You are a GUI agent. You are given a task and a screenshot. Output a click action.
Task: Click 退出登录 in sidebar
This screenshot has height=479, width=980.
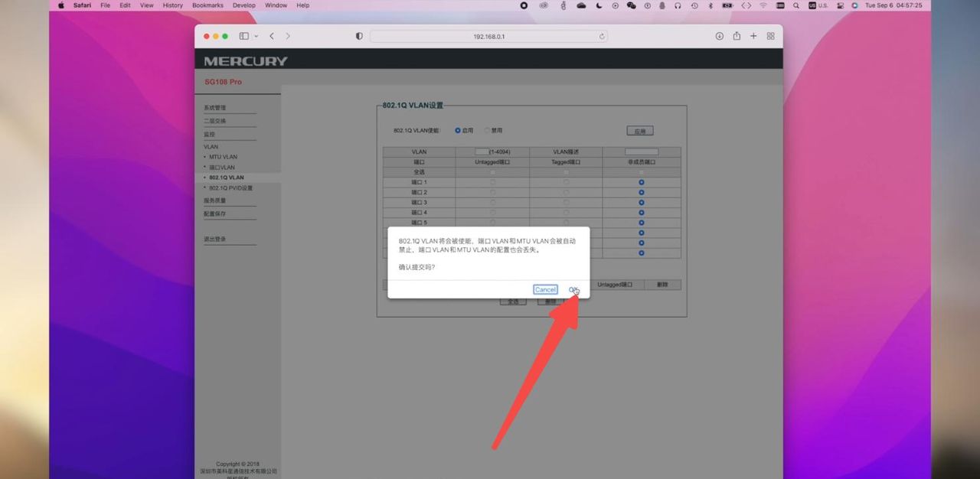pos(215,239)
